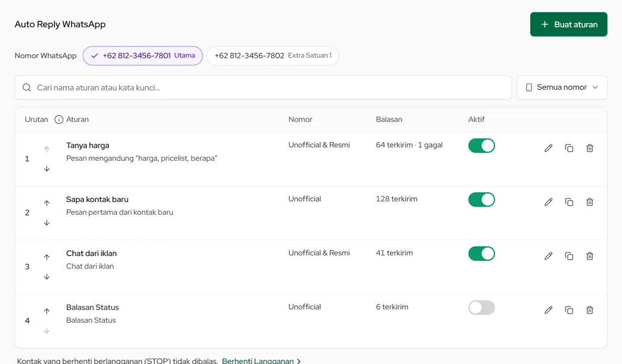The image size is (622, 364).
Task: Click the Aktif column header
Action: [x=476, y=120]
